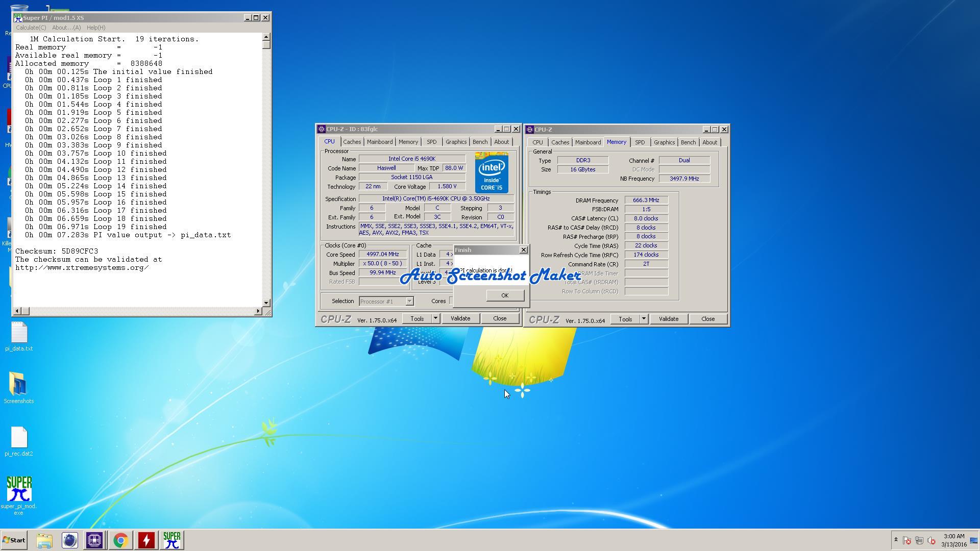Open Bench tab in left CPU-Z window
The width and height of the screenshot is (980, 551).
click(x=480, y=142)
